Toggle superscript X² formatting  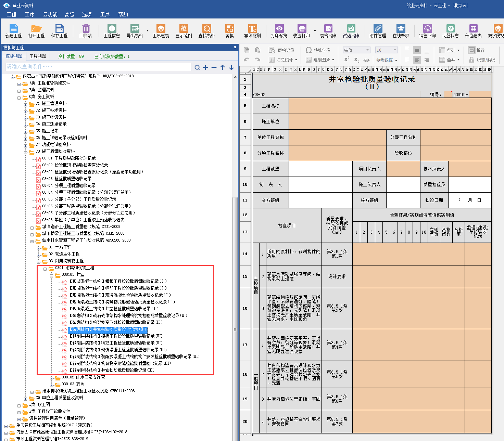[346, 60]
